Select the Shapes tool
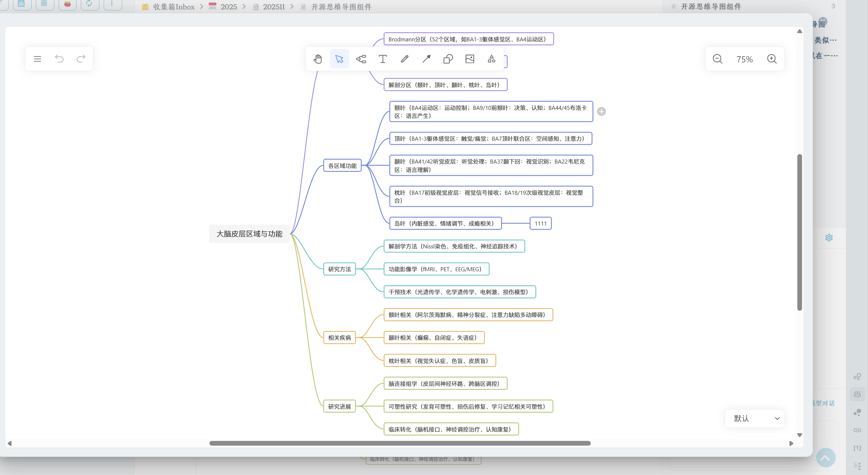This screenshot has width=868, height=475. [448, 59]
